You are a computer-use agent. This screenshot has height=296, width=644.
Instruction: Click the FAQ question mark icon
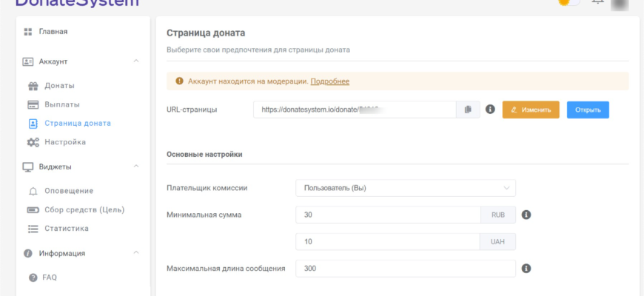click(x=33, y=278)
